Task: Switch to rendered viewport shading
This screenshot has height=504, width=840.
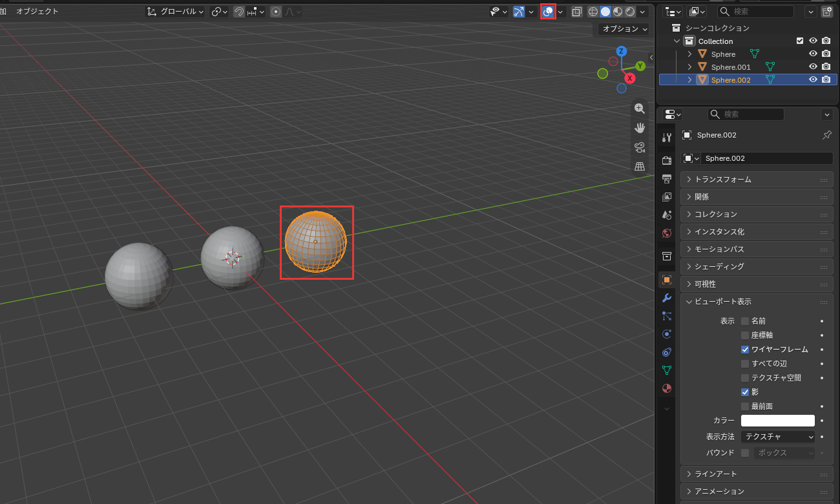Action: coord(629,12)
